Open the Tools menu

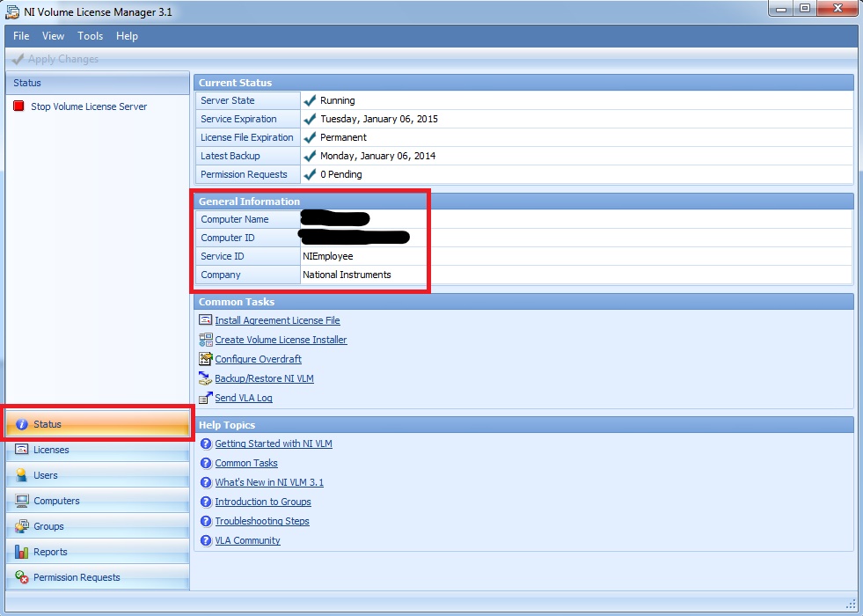91,36
